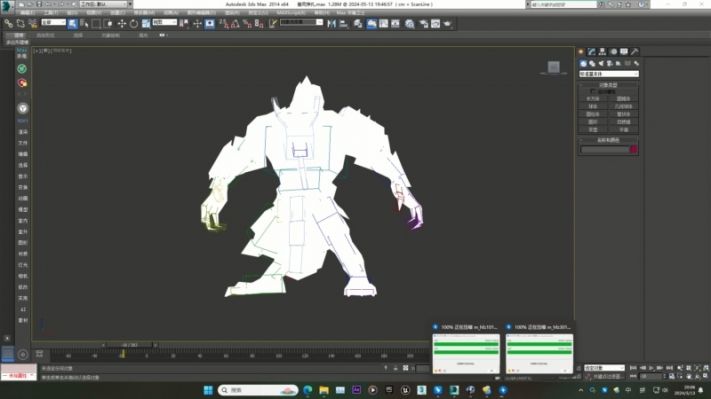The width and height of the screenshot is (711, 399).
Task: Click the Unlink Selection tool
Action: coord(20,24)
